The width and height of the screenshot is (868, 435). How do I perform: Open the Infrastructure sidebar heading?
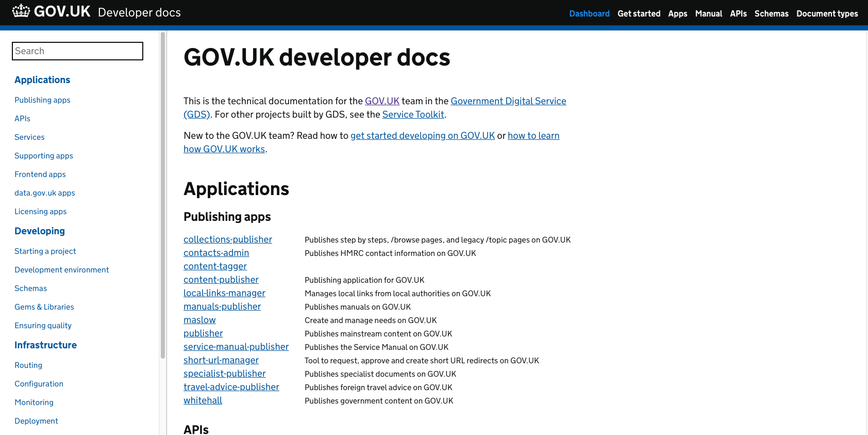click(45, 345)
